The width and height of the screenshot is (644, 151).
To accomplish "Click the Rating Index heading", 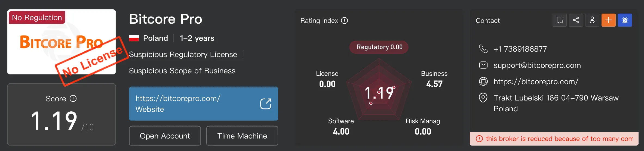I will (x=319, y=21).
